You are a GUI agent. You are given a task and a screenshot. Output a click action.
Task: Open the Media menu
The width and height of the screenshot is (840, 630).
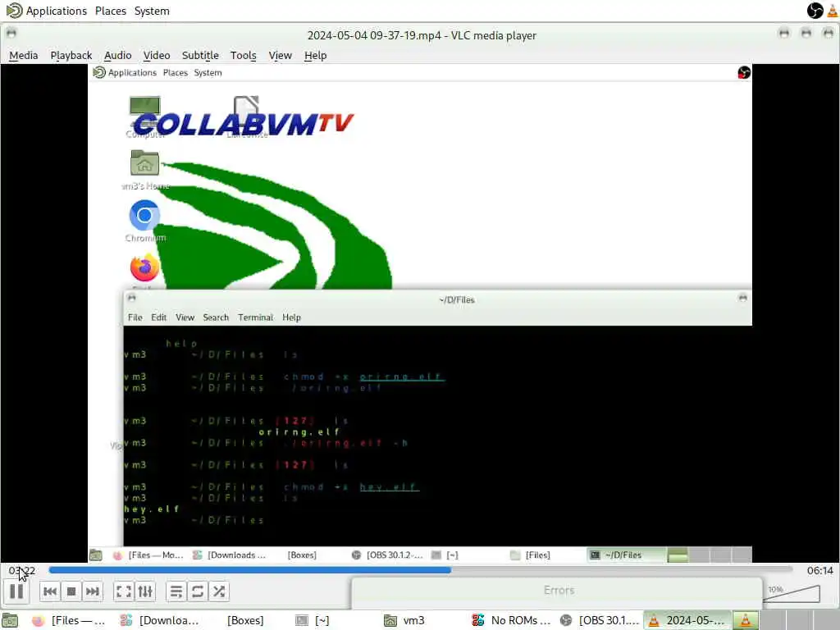(x=24, y=55)
